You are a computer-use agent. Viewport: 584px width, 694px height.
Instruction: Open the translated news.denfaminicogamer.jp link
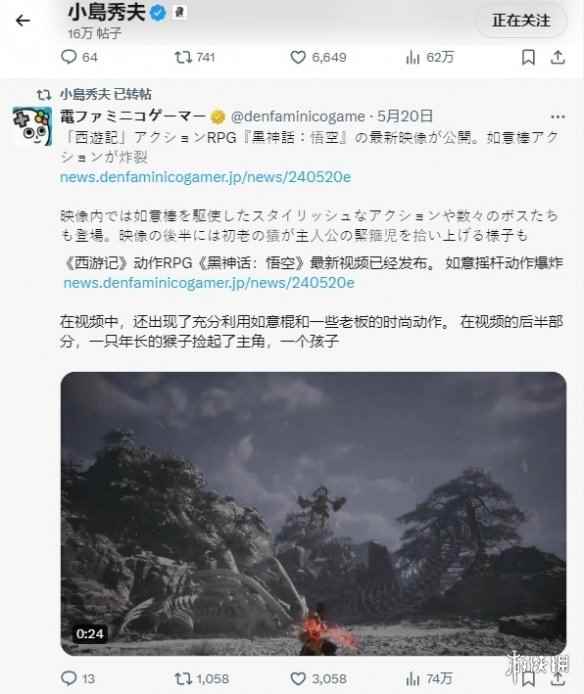pyautogui.click(x=209, y=283)
